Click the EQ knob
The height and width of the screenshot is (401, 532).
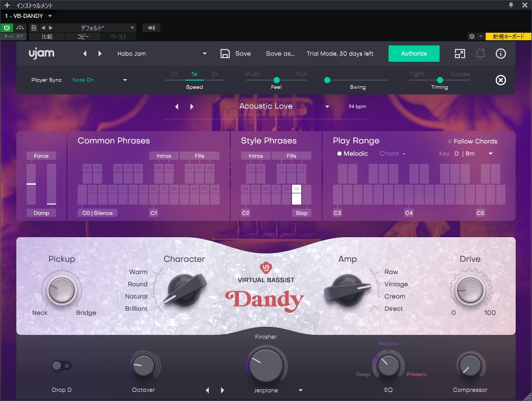388,365
